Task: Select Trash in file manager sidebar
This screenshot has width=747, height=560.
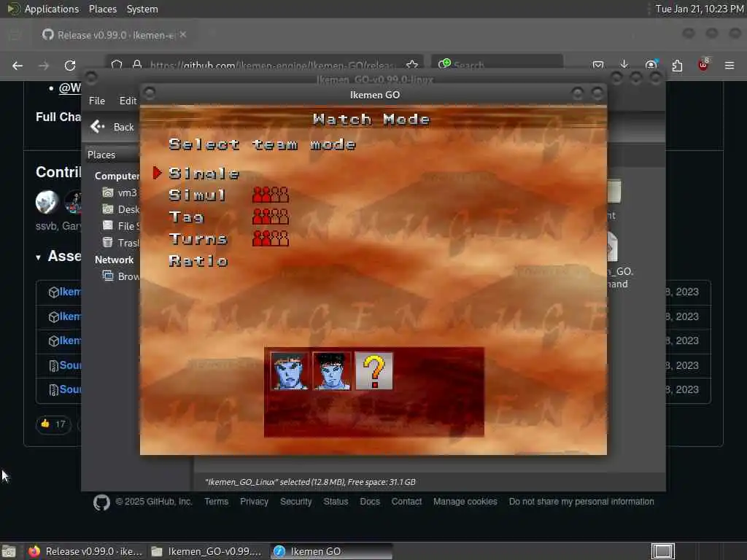Action: [120, 242]
